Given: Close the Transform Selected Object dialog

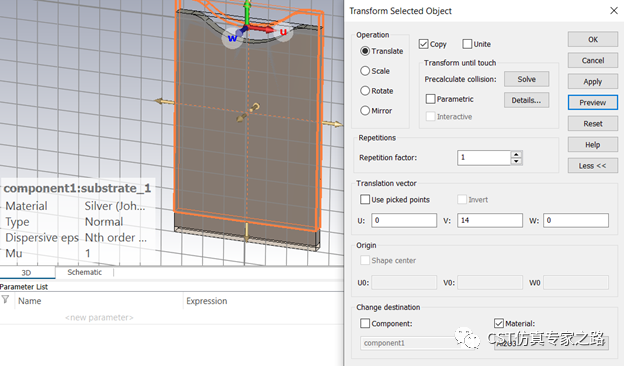Looking at the screenshot, I should (x=614, y=11).
